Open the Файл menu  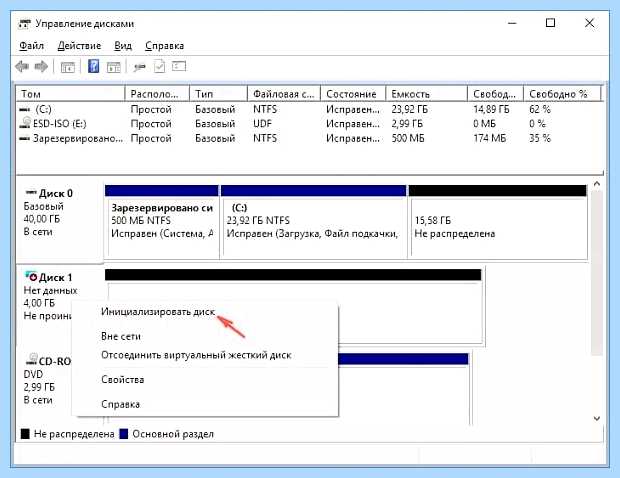point(31,46)
